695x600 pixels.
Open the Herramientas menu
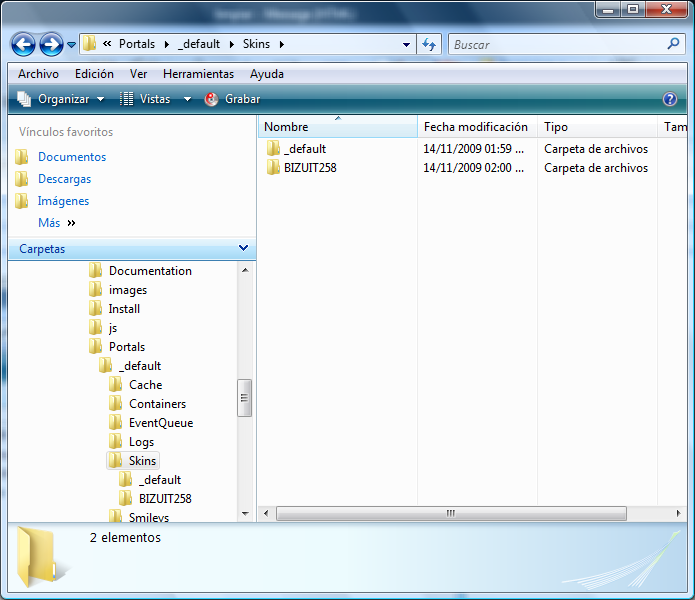pyautogui.click(x=198, y=74)
